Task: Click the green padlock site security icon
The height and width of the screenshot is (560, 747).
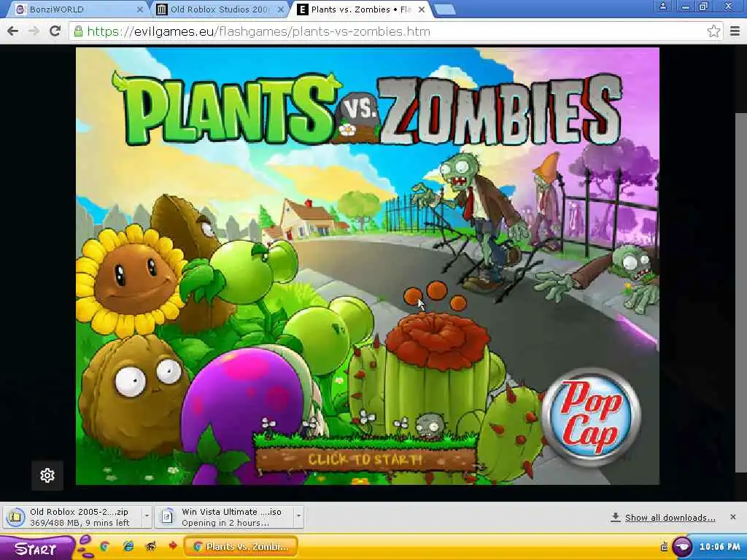Action: pos(78,31)
